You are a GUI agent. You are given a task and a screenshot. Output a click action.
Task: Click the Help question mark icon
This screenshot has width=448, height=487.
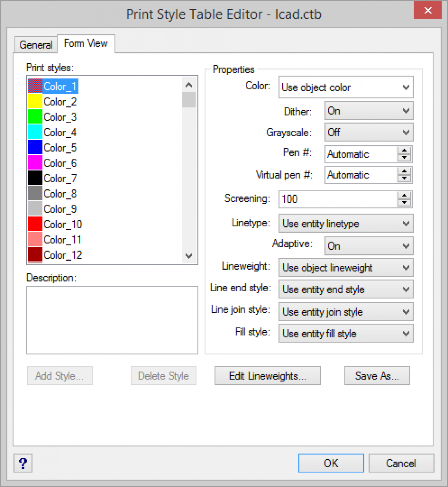coord(23,463)
